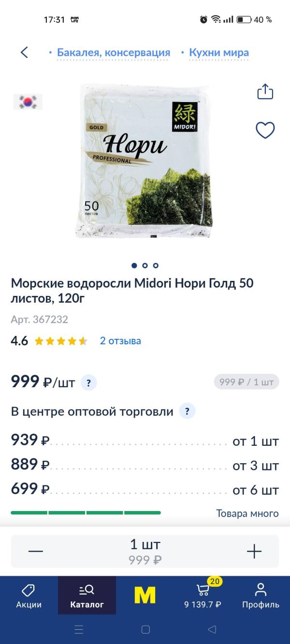Open help for wholesale center pricing

(x=187, y=411)
